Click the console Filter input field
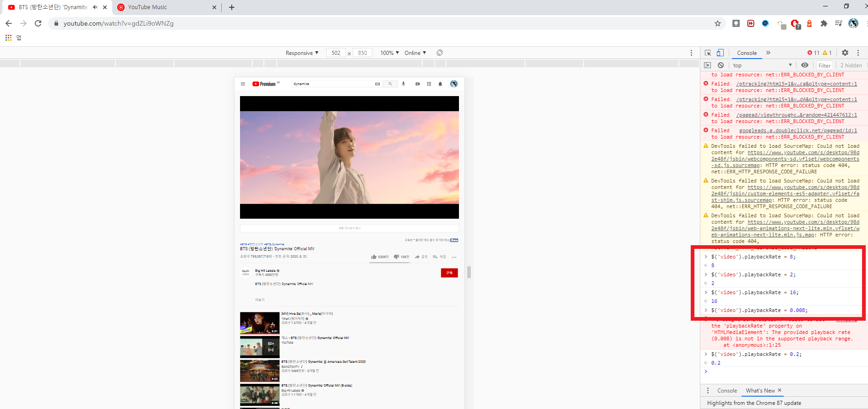Image resolution: width=868 pixels, height=409 pixels. 825,65
